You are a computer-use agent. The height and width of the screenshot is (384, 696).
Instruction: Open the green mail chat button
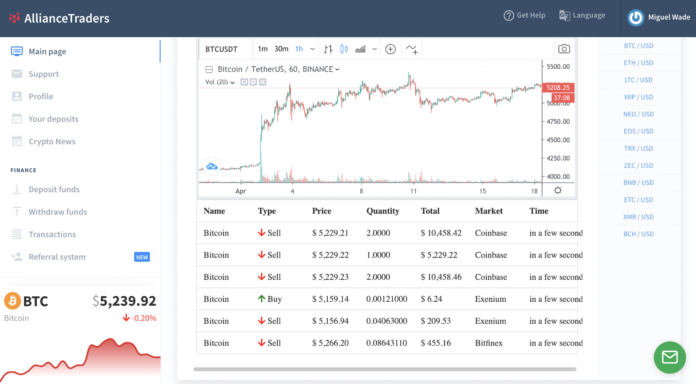pyautogui.click(x=670, y=357)
